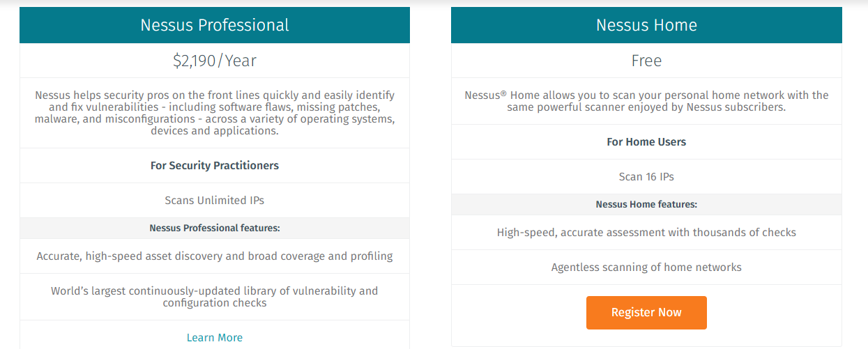Click the Nessus Home header banner
The height and width of the screenshot is (349, 868).
(646, 25)
